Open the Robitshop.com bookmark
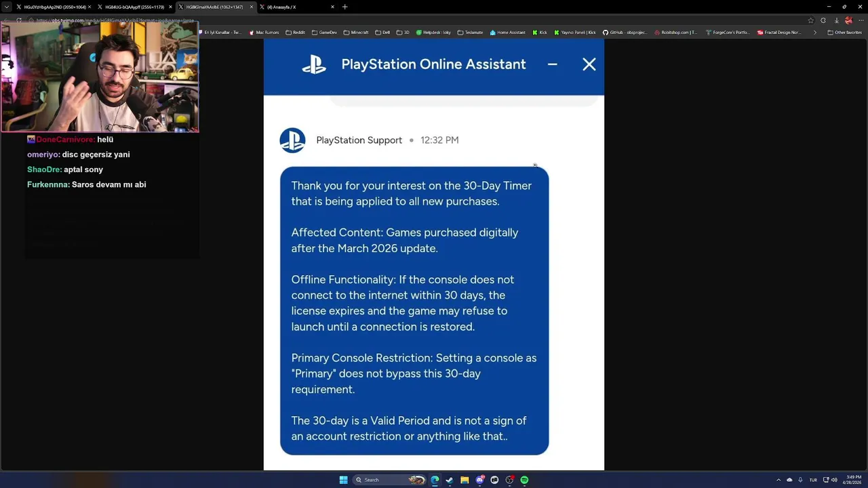868x488 pixels. (x=676, y=33)
